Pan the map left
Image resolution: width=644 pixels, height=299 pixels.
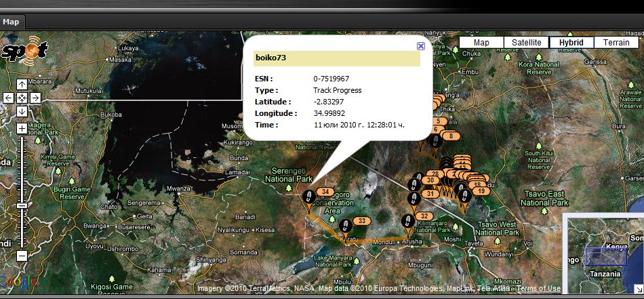[x=8, y=98]
